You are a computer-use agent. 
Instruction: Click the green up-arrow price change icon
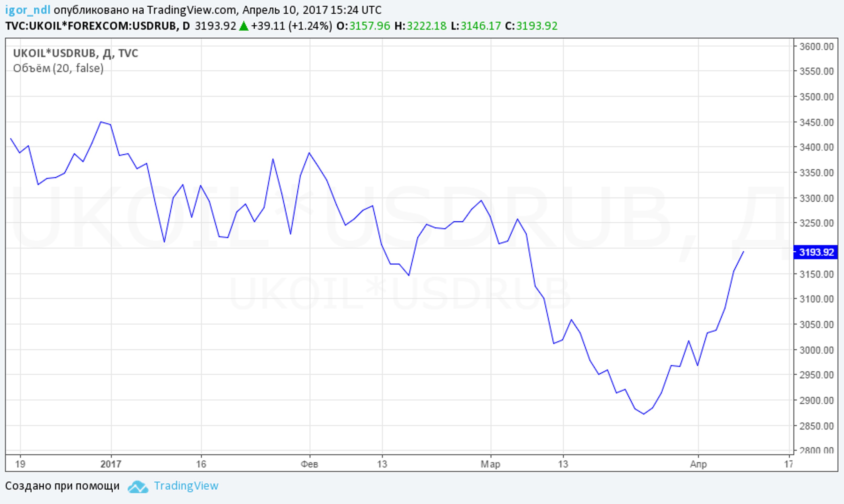coord(244,26)
